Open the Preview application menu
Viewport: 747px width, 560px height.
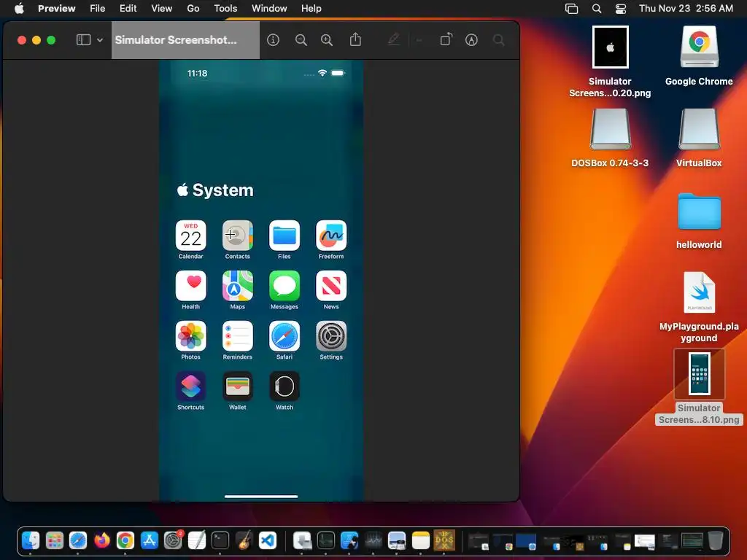click(x=57, y=8)
